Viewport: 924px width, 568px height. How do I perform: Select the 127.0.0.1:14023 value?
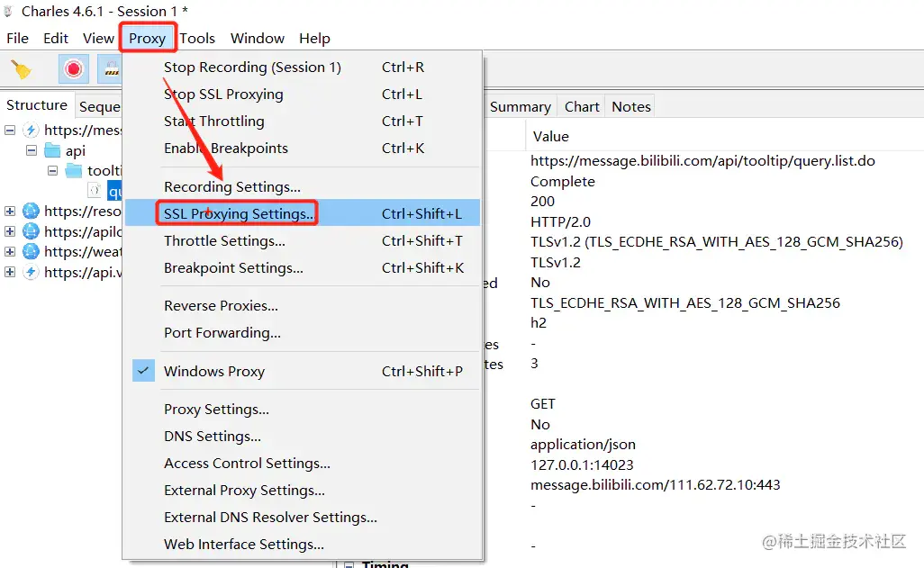point(582,464)
